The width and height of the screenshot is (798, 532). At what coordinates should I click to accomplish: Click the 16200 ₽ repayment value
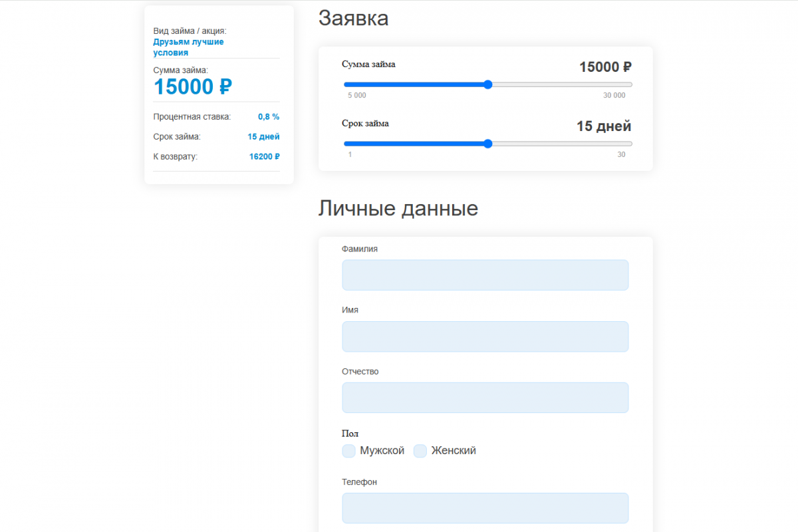click(265, 157)
